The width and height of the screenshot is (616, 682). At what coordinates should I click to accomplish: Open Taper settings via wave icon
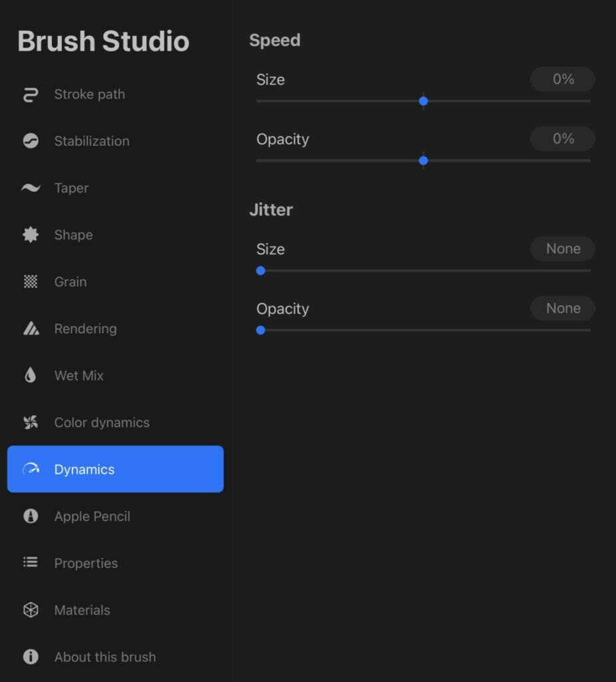31,188
